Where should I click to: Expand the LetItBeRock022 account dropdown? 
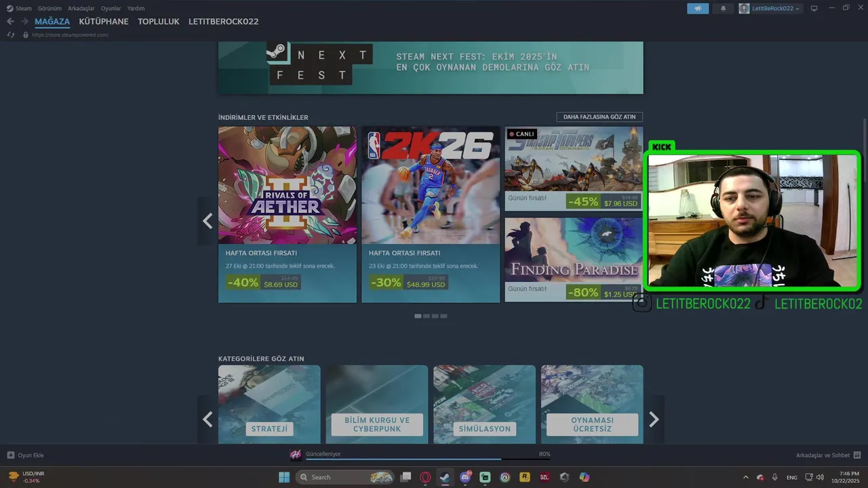(x=770, y=8)
